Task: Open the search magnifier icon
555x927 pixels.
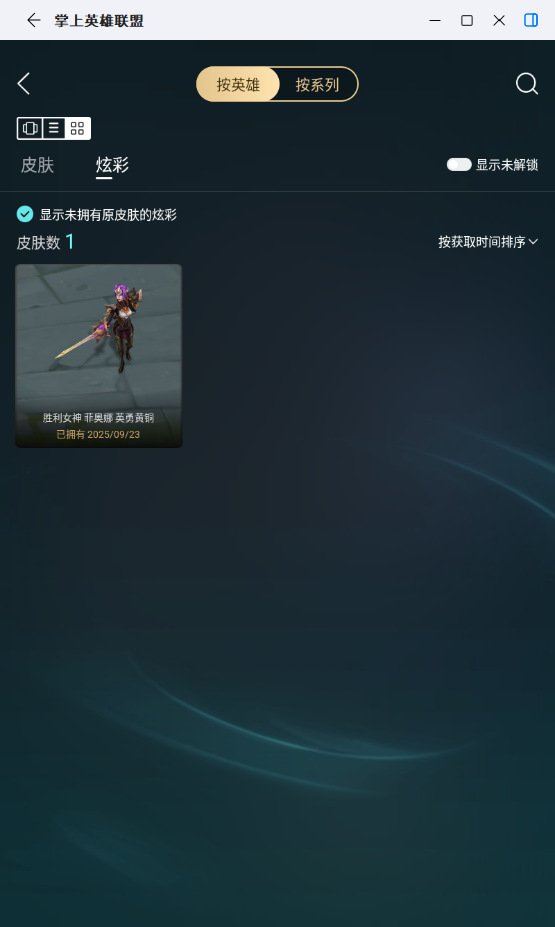Action: tap(527, 84)
